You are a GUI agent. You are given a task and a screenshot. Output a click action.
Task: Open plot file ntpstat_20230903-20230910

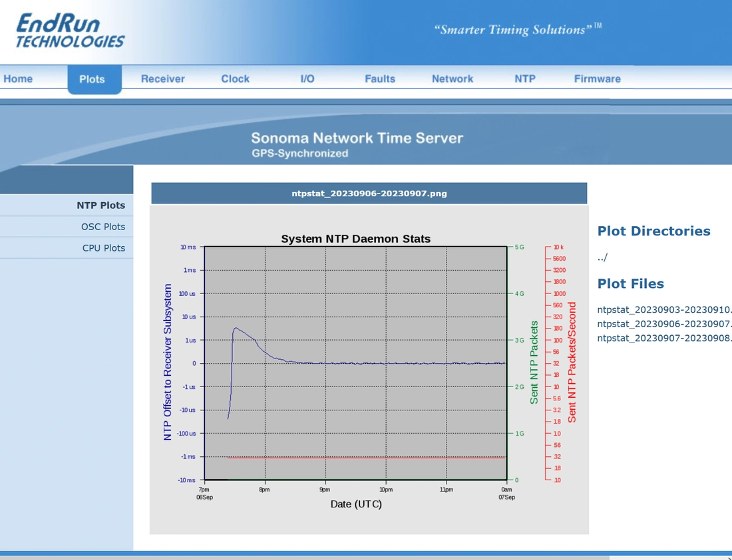click(x=664, y=310)
